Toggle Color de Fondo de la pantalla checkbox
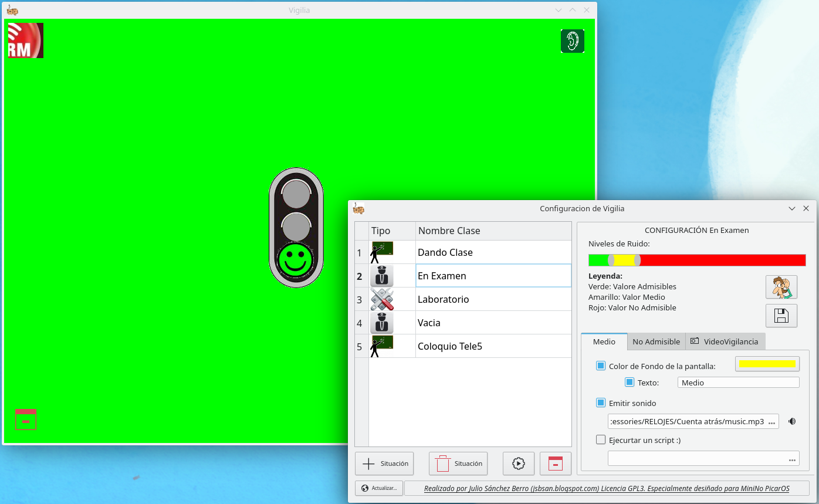The height and width of the screenshot is (504, 819). [x=601, y=366]
